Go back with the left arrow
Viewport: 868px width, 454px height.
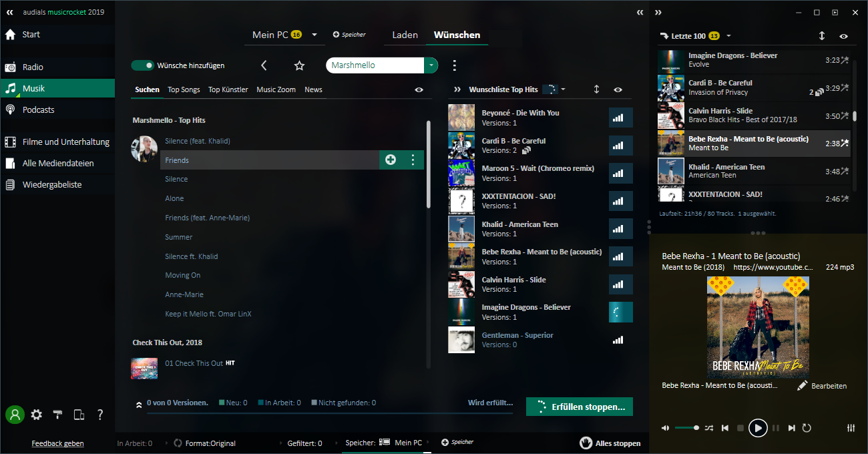point(264,65)
